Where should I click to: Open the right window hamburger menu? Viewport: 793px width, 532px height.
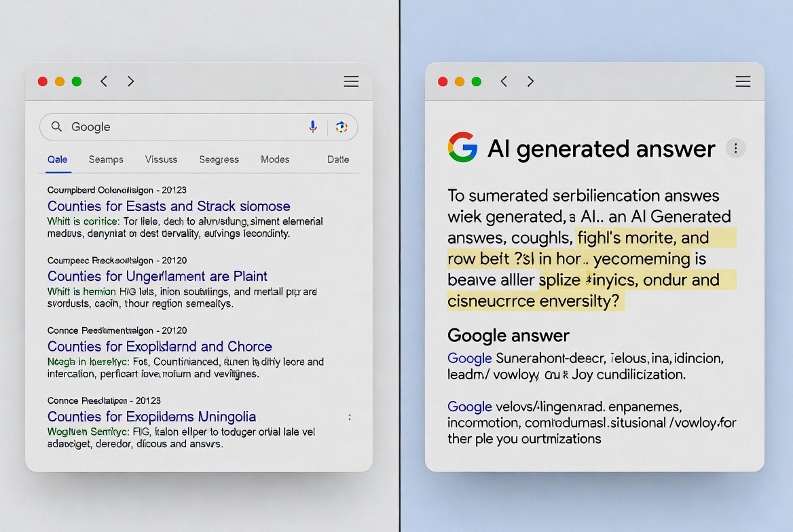pos(743,81)
